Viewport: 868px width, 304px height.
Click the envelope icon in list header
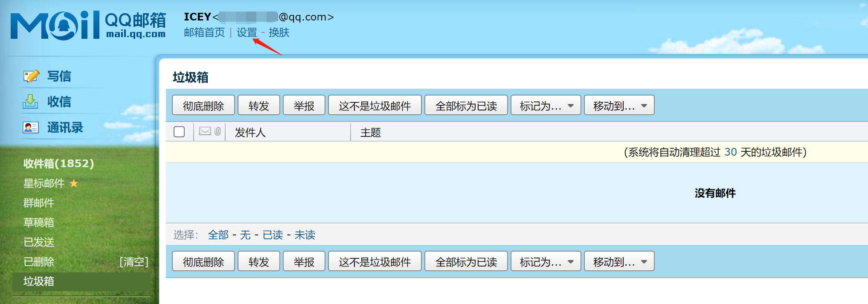pyautogui.click(x=205, y=131)
